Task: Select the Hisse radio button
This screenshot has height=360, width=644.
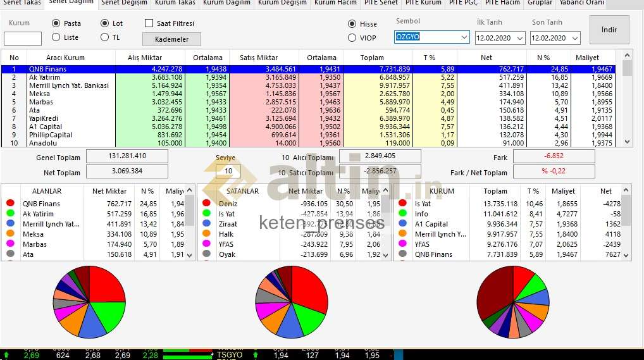Action: (352, 24)
